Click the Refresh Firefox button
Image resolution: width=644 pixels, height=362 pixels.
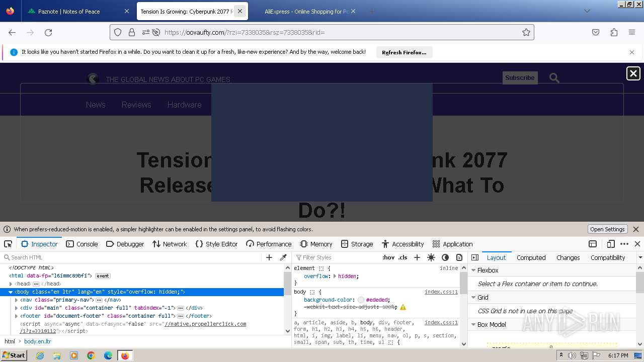tap(404, 52)
